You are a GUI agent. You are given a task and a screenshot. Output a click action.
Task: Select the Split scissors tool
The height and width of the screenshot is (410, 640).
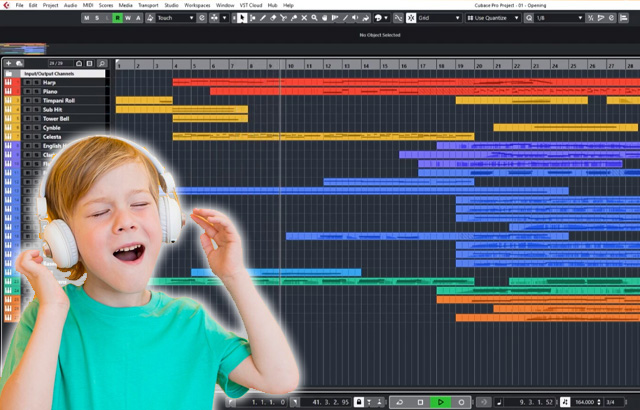pyautogui.click(x=283, y=18)
